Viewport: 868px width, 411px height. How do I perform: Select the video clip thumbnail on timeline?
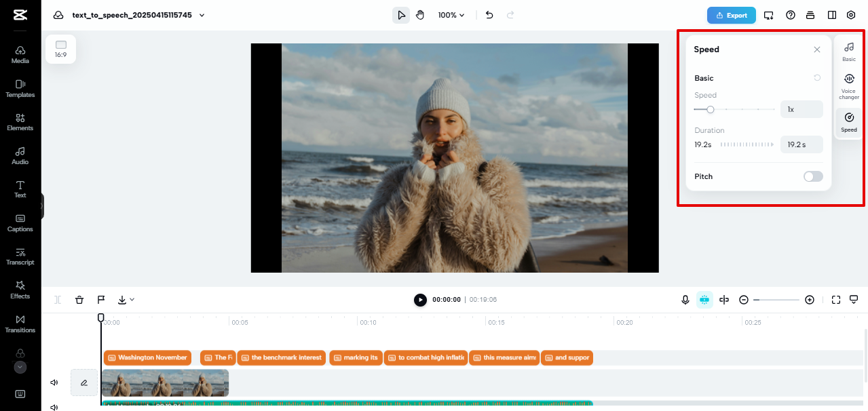point(165,383)
